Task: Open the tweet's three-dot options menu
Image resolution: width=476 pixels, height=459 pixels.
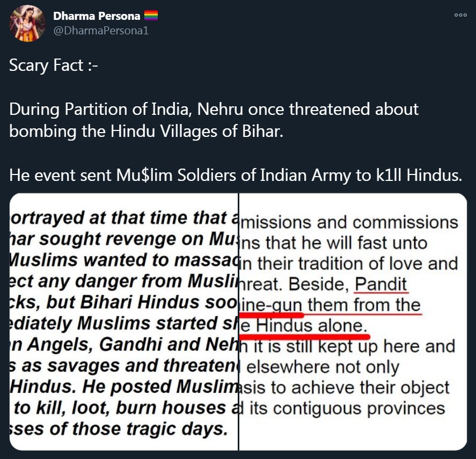Action: click(460, 16)
